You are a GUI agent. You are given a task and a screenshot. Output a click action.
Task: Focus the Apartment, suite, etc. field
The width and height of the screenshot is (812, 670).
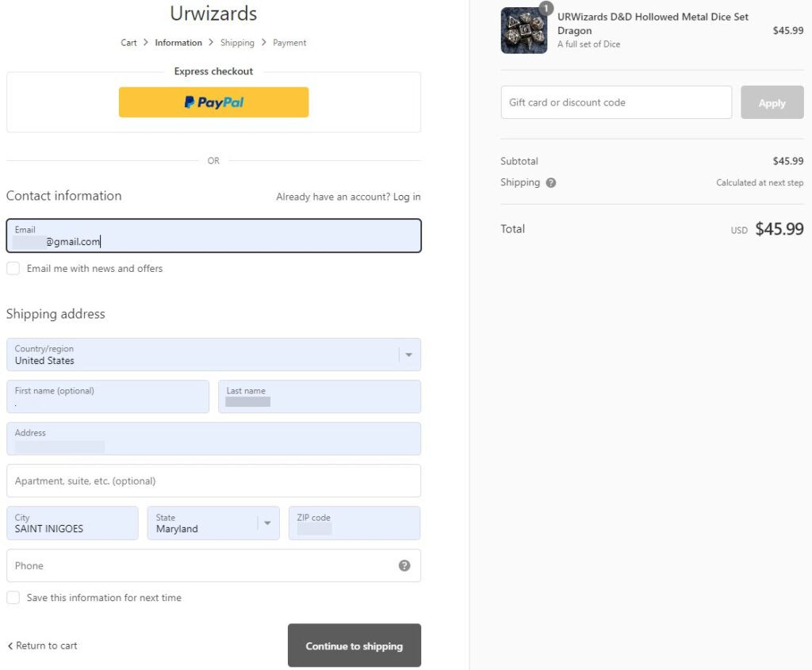click(x=213, y=480)
